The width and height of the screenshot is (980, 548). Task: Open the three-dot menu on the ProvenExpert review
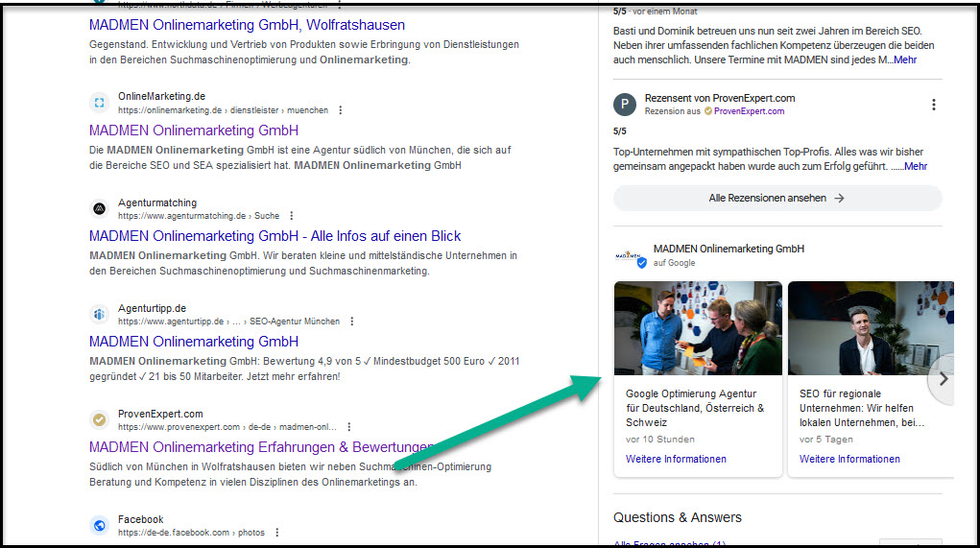pos(934,105)
